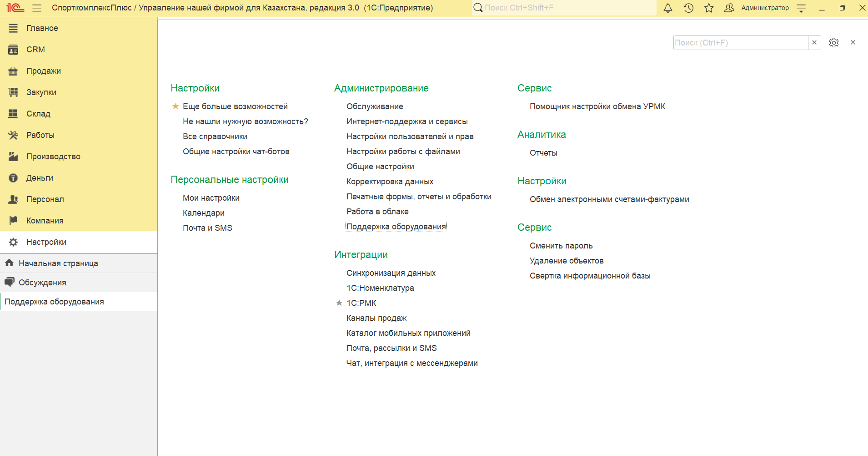868x456 pixels.
Task: Open the 1С:РМК link
Action: (361, 303)
